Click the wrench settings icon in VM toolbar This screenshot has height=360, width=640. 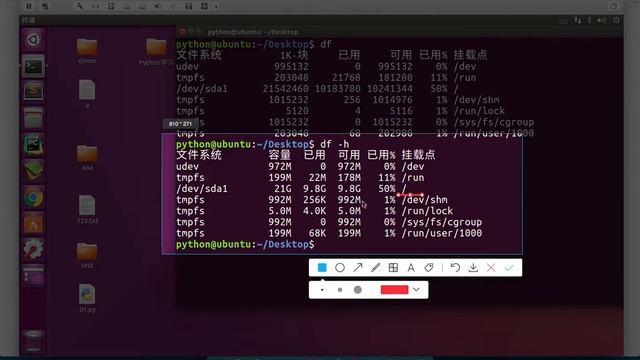point(80,6)
